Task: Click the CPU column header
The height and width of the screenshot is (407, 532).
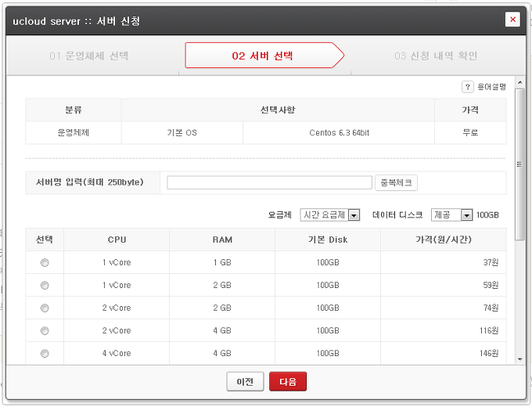Action: click(117, 240)
